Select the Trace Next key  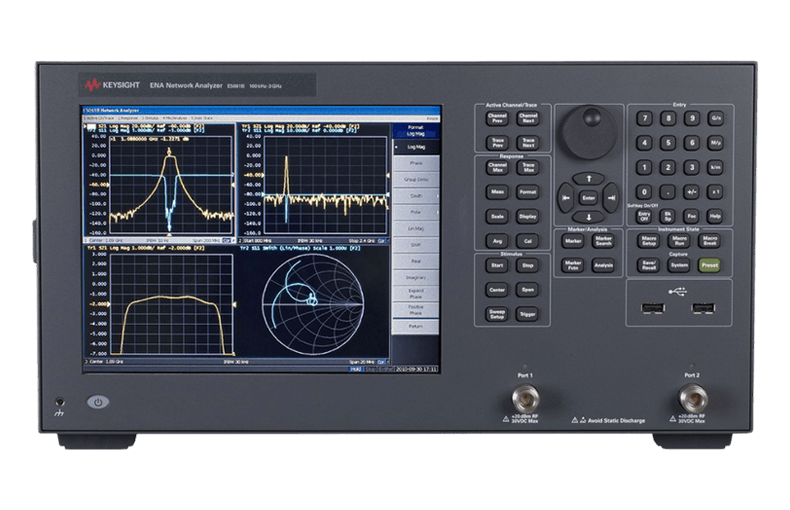click(x=528, y=143)
